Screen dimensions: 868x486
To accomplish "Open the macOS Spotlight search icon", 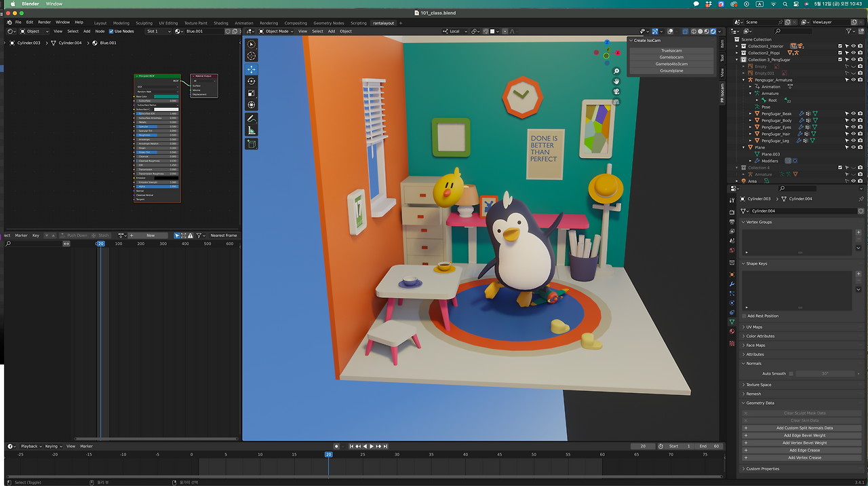I will click(x=786, y=3).
